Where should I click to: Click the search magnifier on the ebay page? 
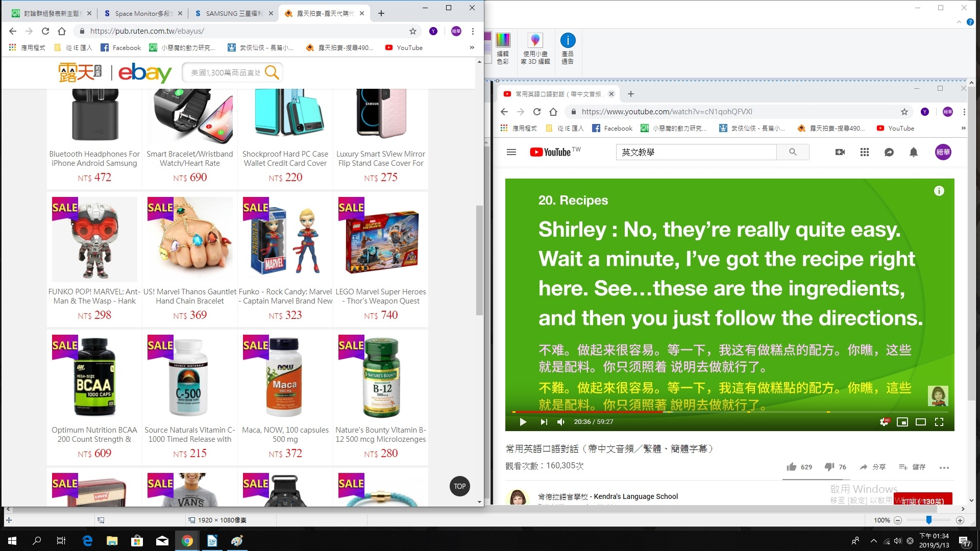tap(272, 72)
